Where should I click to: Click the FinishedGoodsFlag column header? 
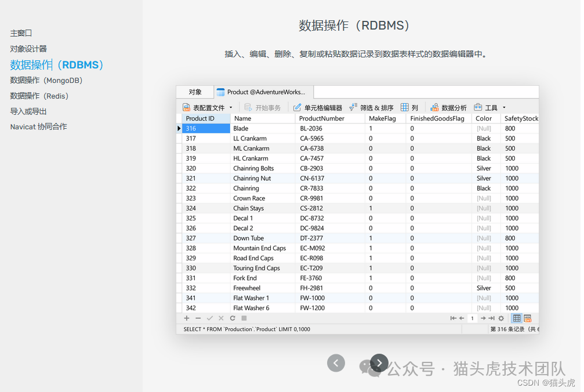tap(439, 118)
